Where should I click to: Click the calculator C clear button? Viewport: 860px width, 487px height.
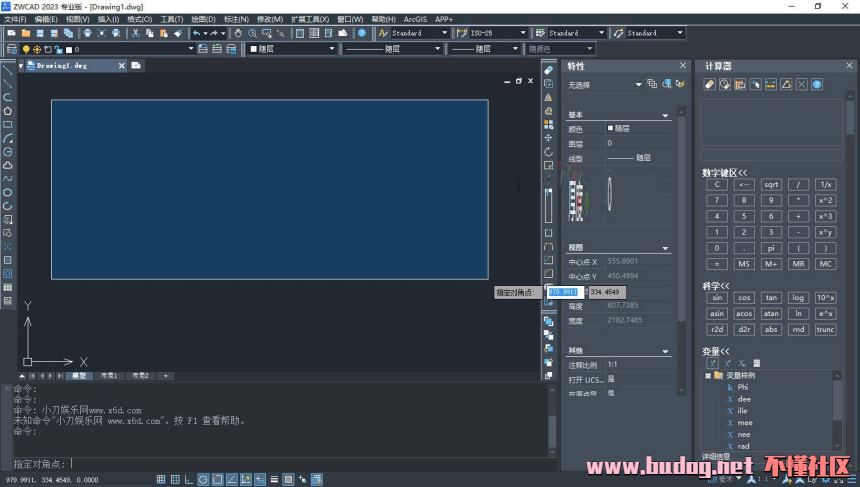click(x=717, y=185)
